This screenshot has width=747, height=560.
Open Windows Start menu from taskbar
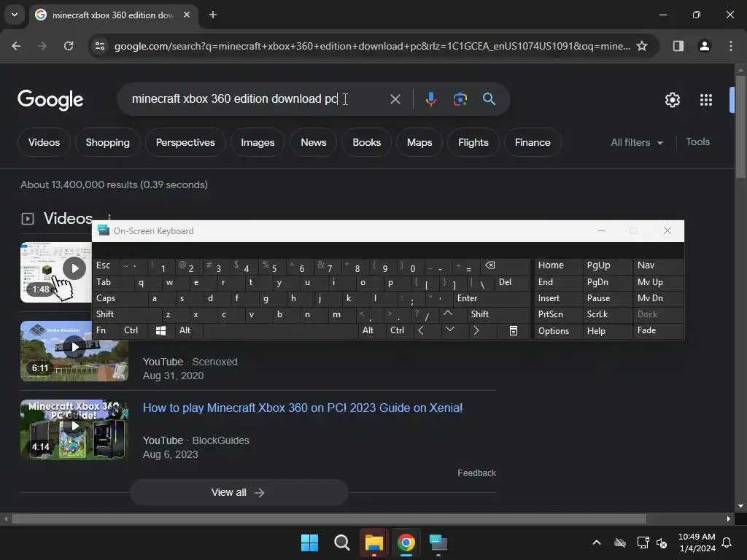pos(309,542)
